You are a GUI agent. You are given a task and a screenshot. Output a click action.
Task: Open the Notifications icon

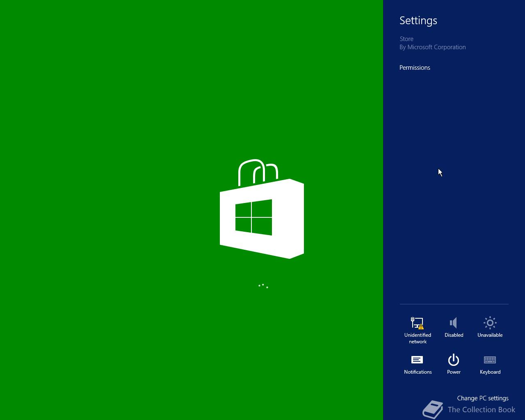coord(417,360)
